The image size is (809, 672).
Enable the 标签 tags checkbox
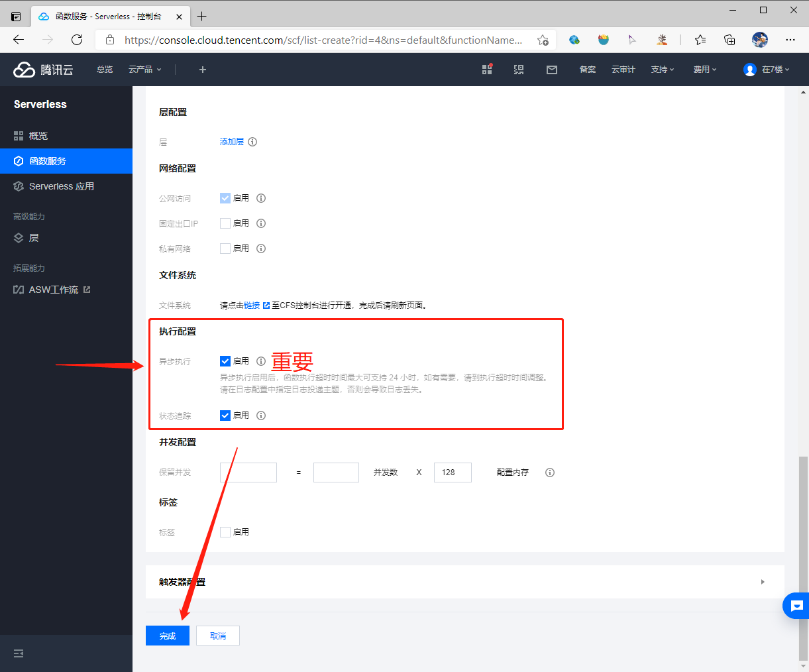coord(225,532)
